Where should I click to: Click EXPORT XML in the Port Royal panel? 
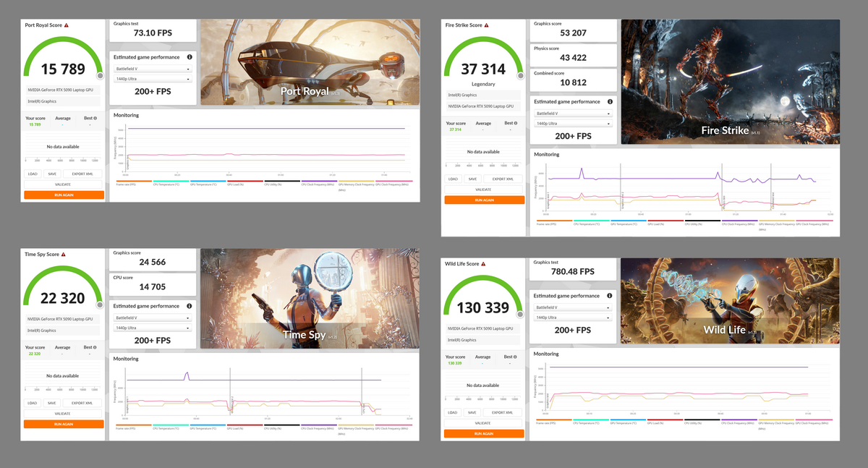coord(83,174)
